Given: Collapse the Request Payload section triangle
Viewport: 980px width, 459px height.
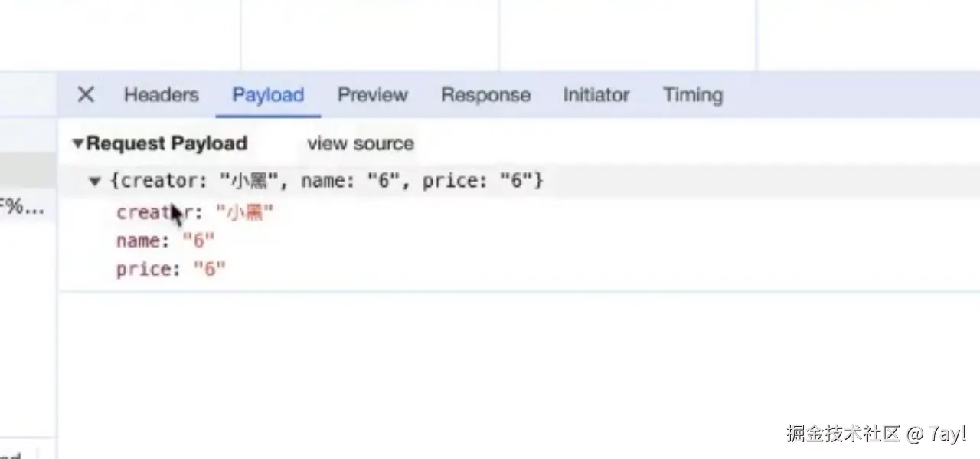Looking at the screenshot, I should (x=77, y=143).
